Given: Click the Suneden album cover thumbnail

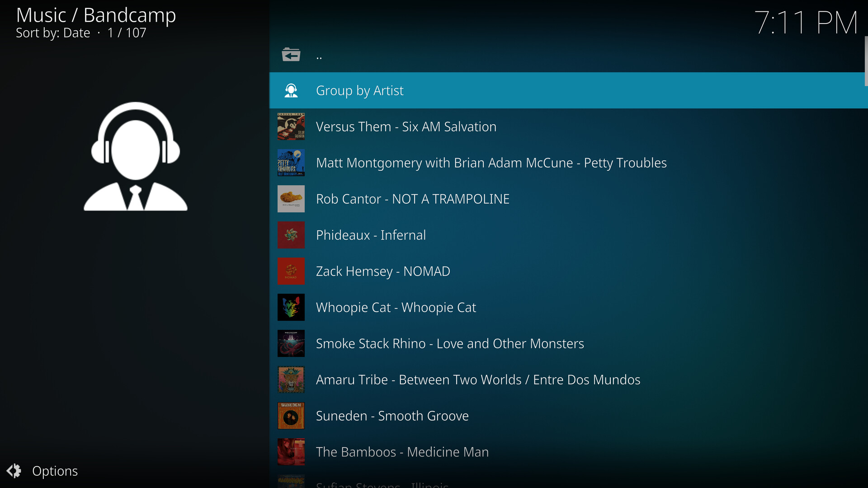Looking at the screenshot, I should tap(291, 416).
